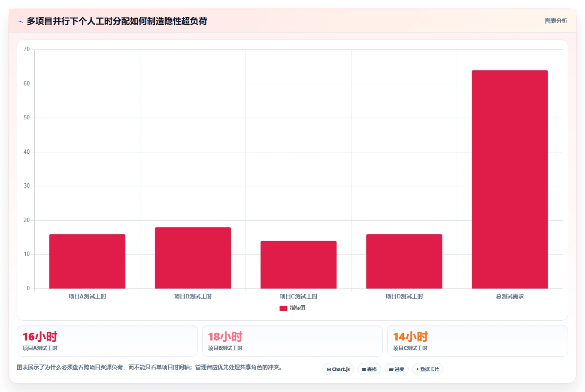Screen dimensions: 585x392
Task: Click the y-axis value 20
Action: pos(27,220)
